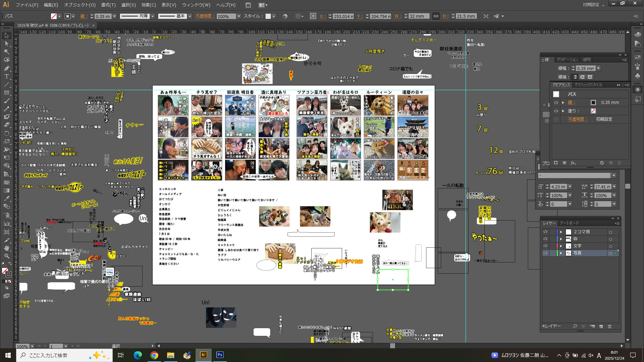Open the stroke weight dropdown in 線 panel
The width and height of the screenshot is (644, 362).
tap(598, 68)
